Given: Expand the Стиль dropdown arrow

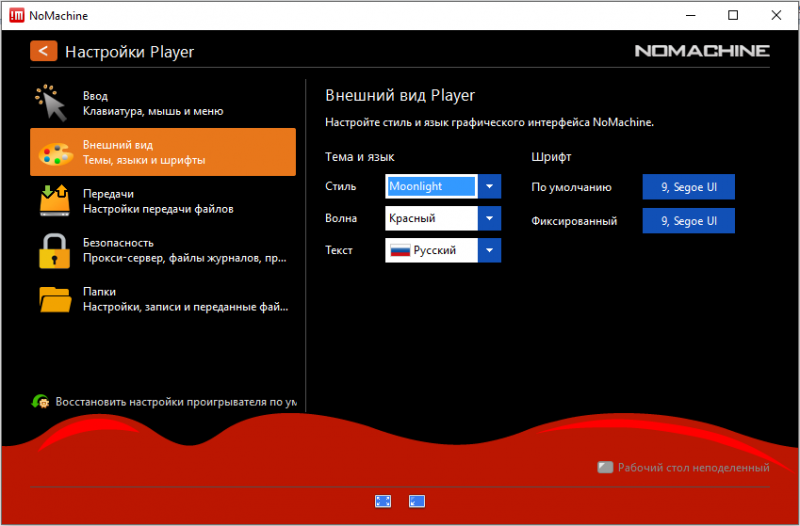Looking at the screenshot, I should tap(489, 186).
